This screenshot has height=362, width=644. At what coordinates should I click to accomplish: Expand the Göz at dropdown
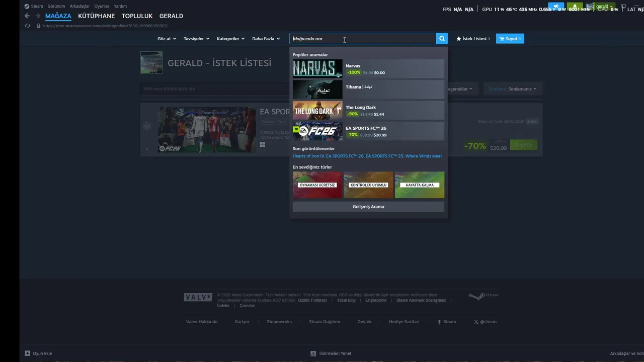click(167, 39)
